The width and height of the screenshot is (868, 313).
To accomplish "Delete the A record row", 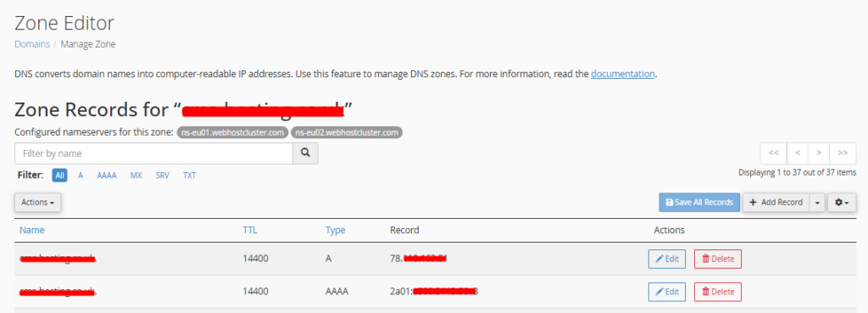I will point(717,259).
